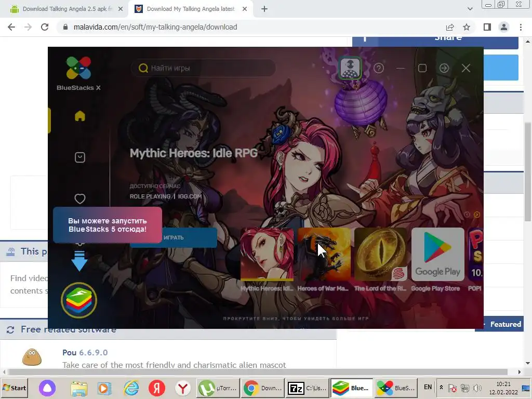Close the My Talking Angela latest tab
Screen dimensions: 532x399
pos(245,9)
